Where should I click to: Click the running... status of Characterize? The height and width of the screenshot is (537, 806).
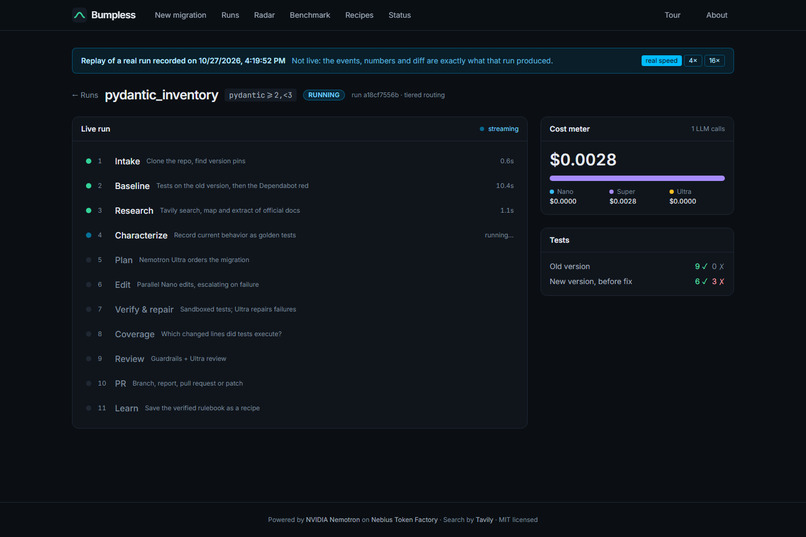[x=499, y=235]
